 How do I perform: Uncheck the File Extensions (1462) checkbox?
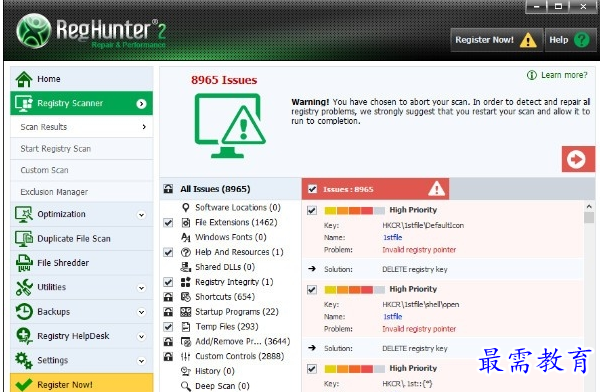tap(168, 223)
